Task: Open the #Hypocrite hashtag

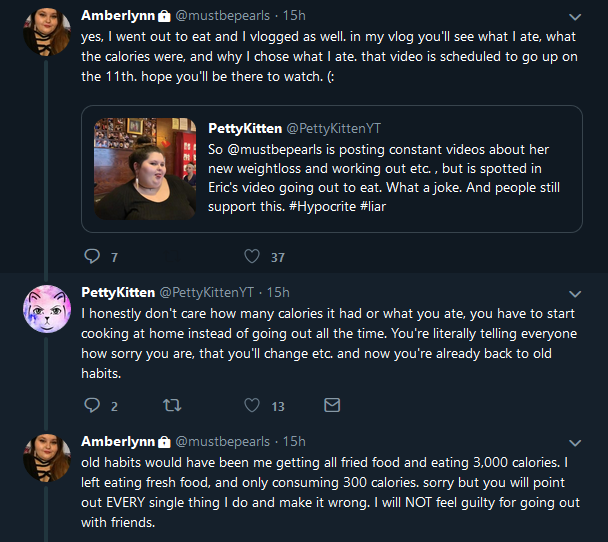Action: (x=322, y=206)
